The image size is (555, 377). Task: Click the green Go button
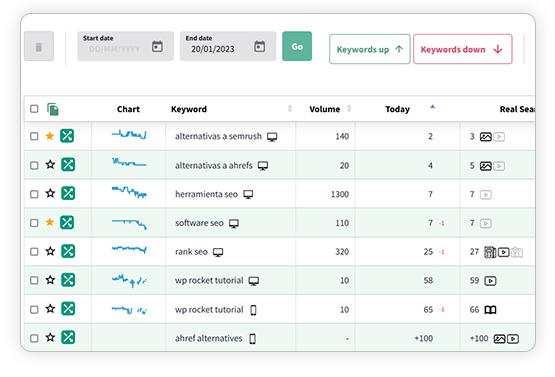(x=297, y=46)
